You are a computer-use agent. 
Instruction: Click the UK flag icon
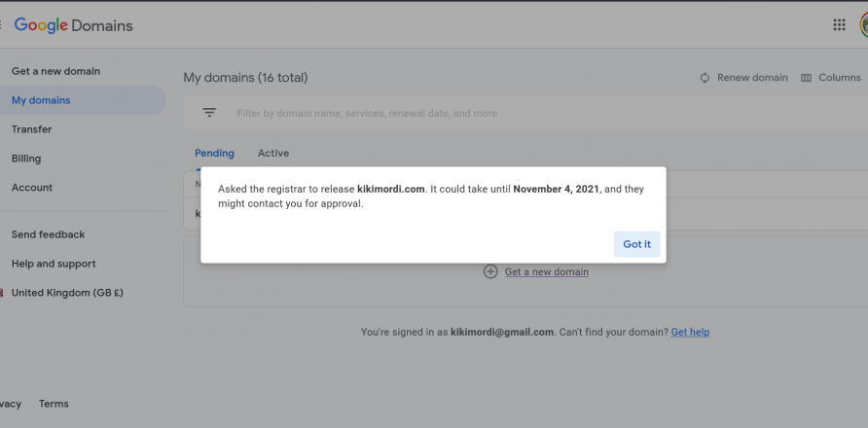(2, 293)
